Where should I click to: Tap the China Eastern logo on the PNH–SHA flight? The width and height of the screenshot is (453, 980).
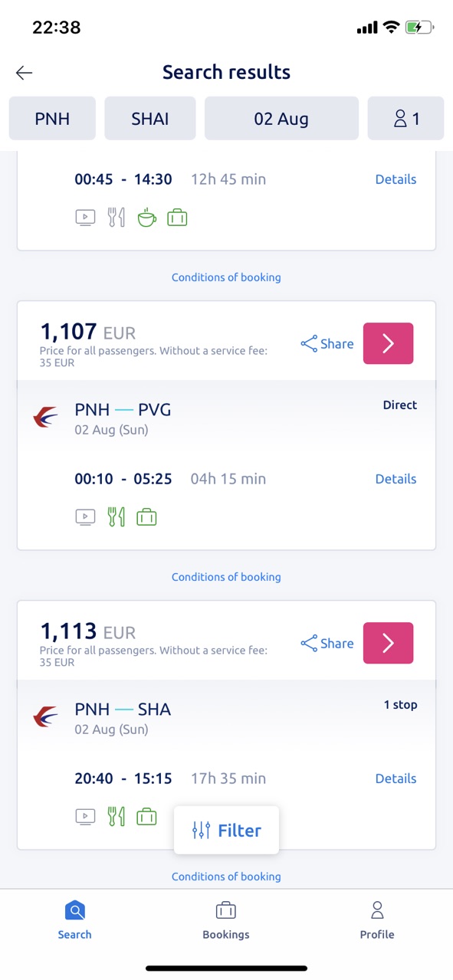(x=46, y=718)
